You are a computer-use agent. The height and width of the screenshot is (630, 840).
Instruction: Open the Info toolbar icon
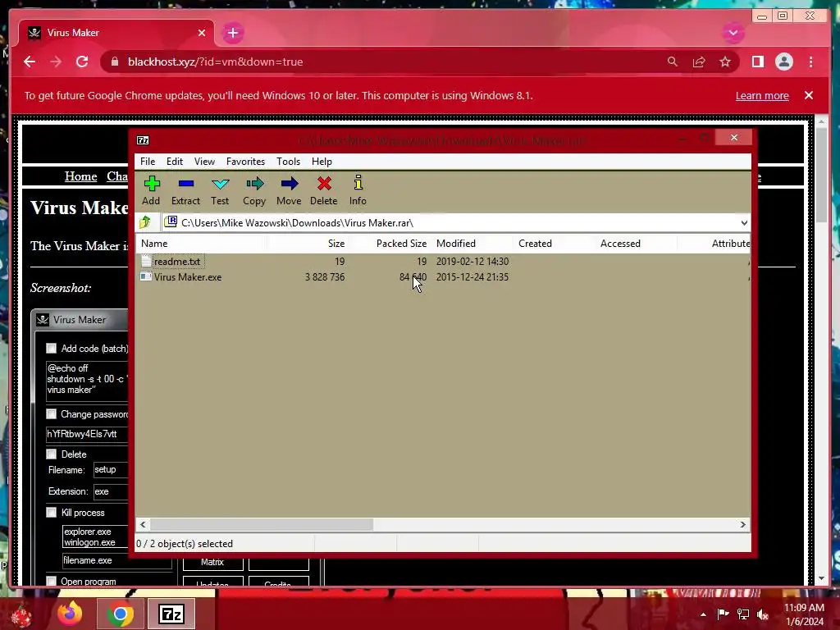[x=358, y=190]
